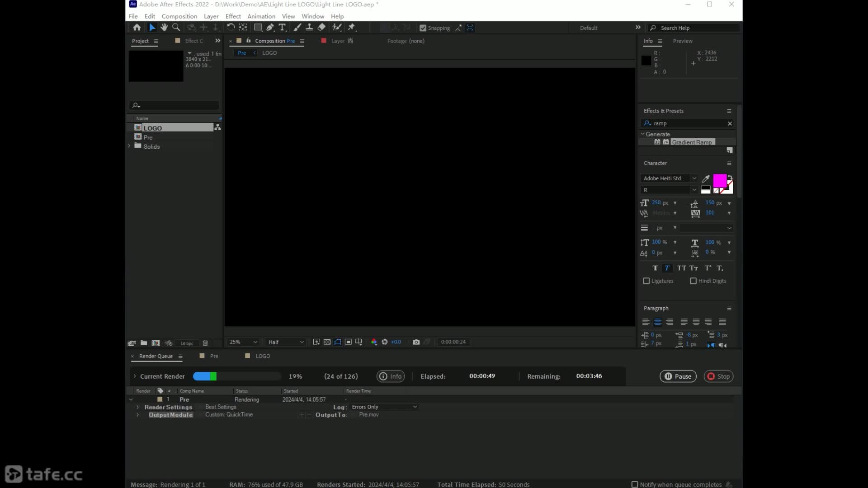Select the Rectangle shape tool
Screen dimensions: 868x488
pos(258,28)
